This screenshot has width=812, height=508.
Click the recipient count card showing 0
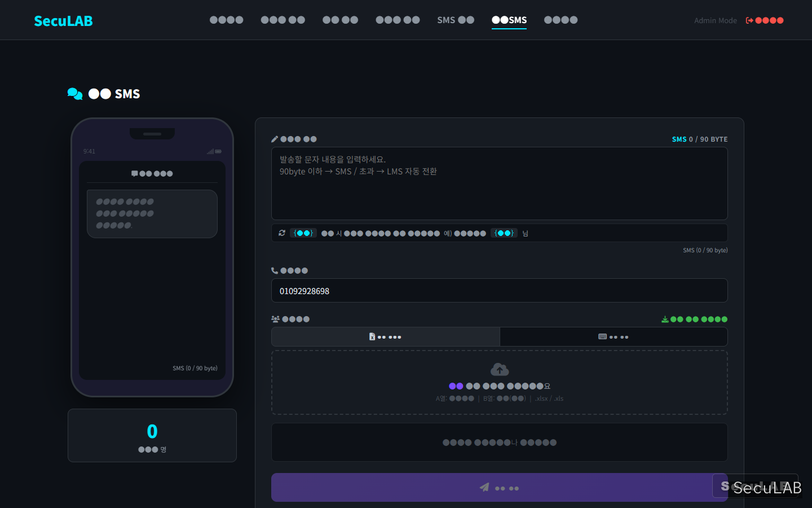pos(152,436)
